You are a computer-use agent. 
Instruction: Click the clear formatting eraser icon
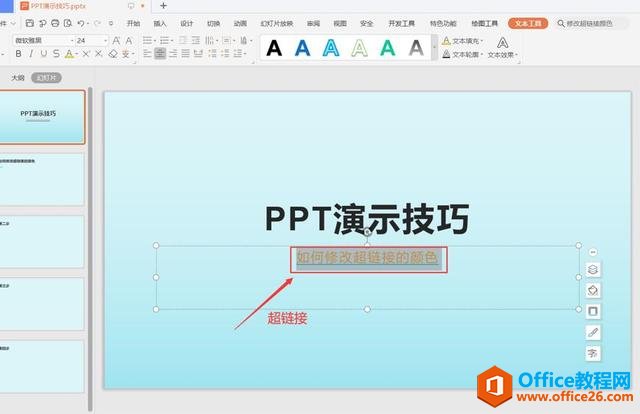[x=113, y=53]
